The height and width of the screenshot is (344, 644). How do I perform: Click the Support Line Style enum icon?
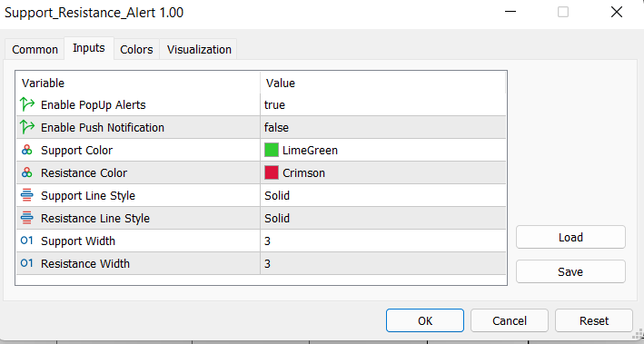click(27, 195)
